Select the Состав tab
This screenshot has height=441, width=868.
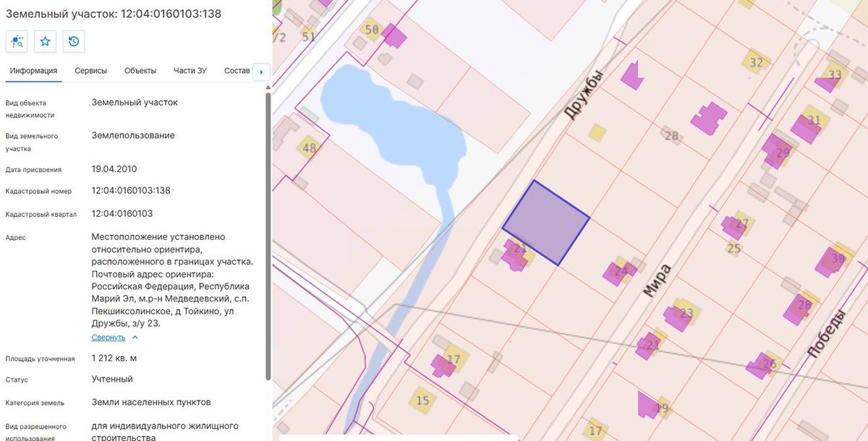[237, 71]
